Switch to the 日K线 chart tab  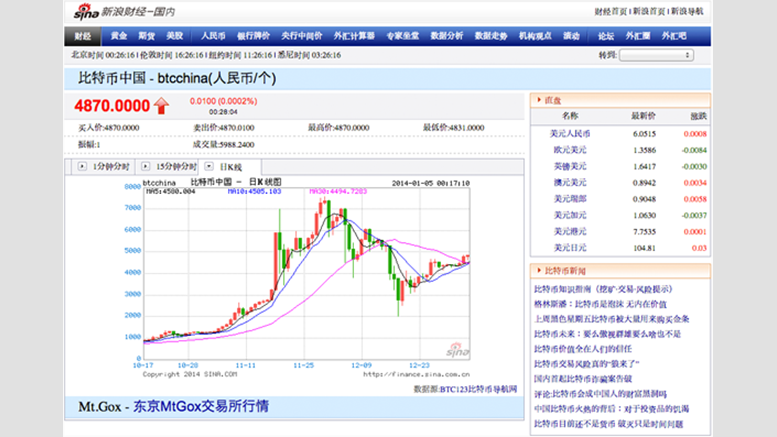click(228, 166)
